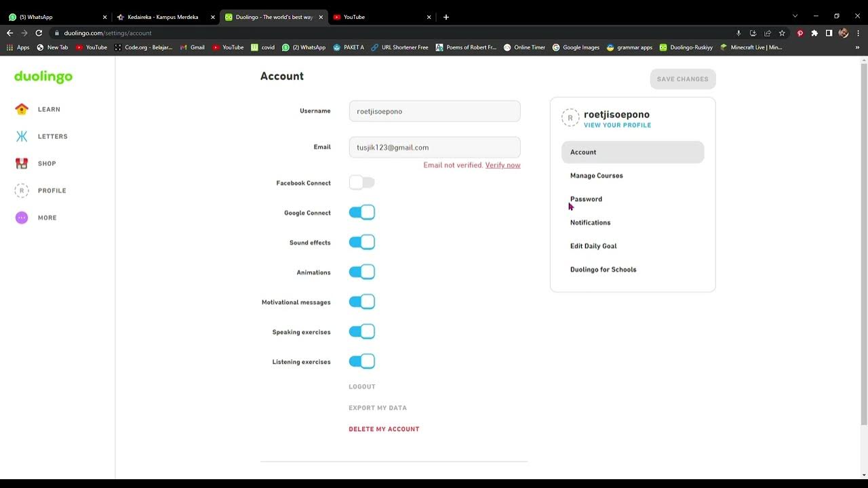
Task: Open the Apps bookmarks shortcut
Action: (x=18, y=47)
